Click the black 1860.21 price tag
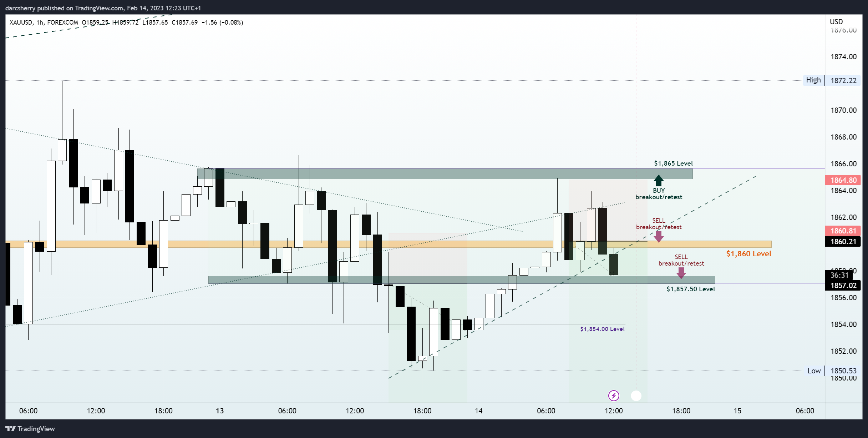This screenshot has width=868, height=438. coord(843,242)
